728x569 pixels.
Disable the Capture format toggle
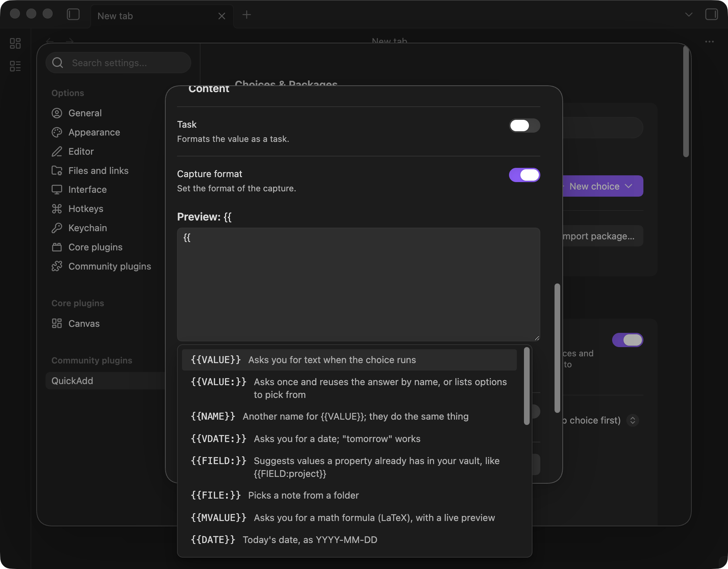524,175
